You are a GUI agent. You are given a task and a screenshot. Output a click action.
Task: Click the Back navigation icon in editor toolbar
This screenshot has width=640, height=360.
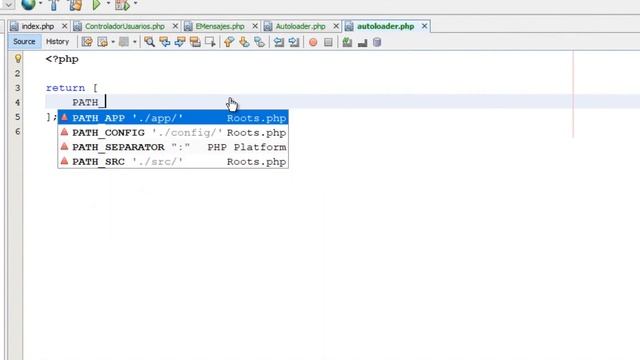pos(102,42)
